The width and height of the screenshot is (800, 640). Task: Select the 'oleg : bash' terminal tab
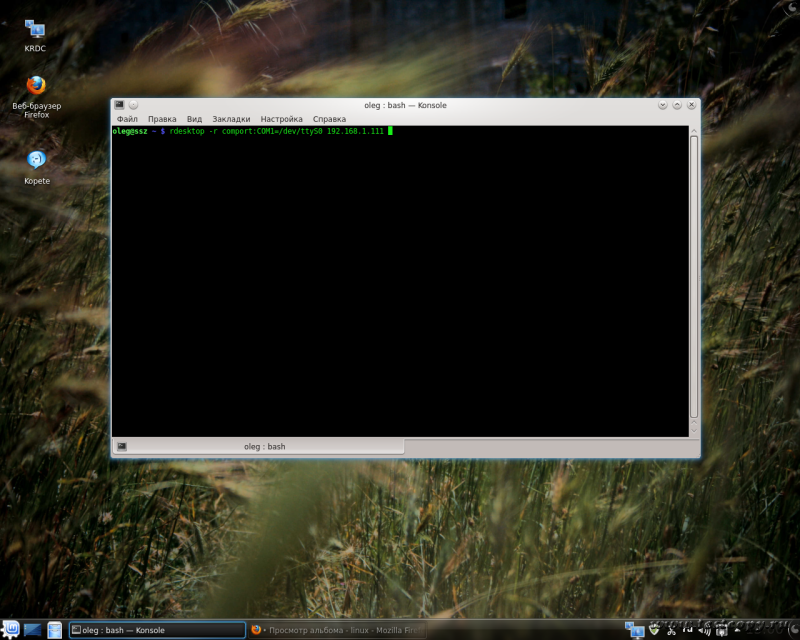[264, 446]
